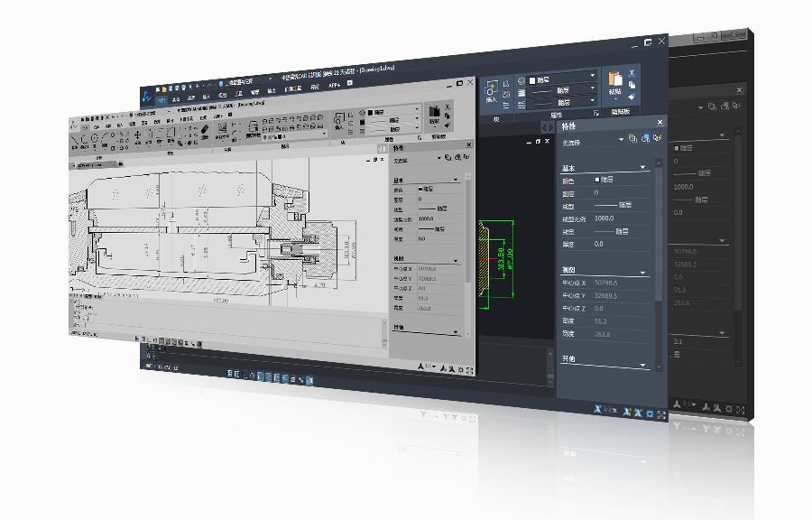Select the drawing file tab in the light window
The width and height of the screenshot is (812, 520).
97,164
